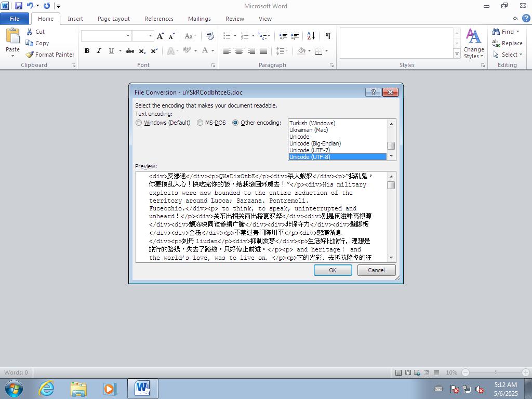Open the Shading color dropdown
532x399 pixels.
point(309,51)
